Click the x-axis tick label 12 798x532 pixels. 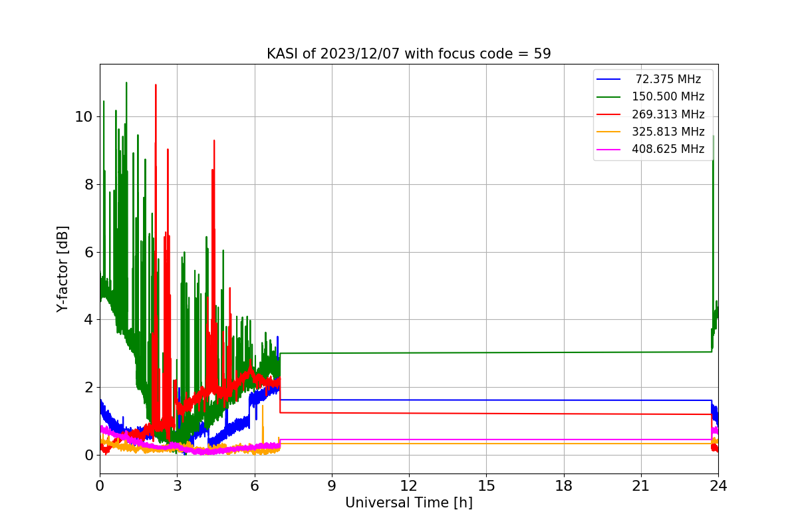(409, 486)
